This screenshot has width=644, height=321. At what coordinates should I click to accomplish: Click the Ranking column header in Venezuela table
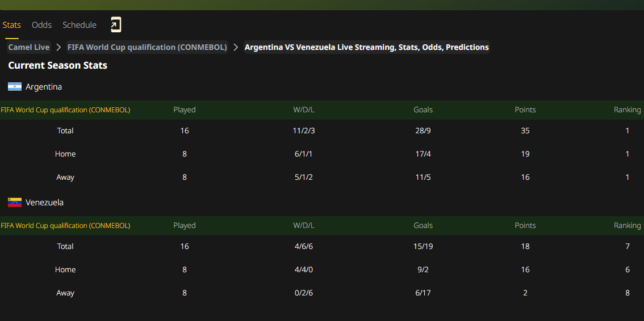click(x=627, y=226)
